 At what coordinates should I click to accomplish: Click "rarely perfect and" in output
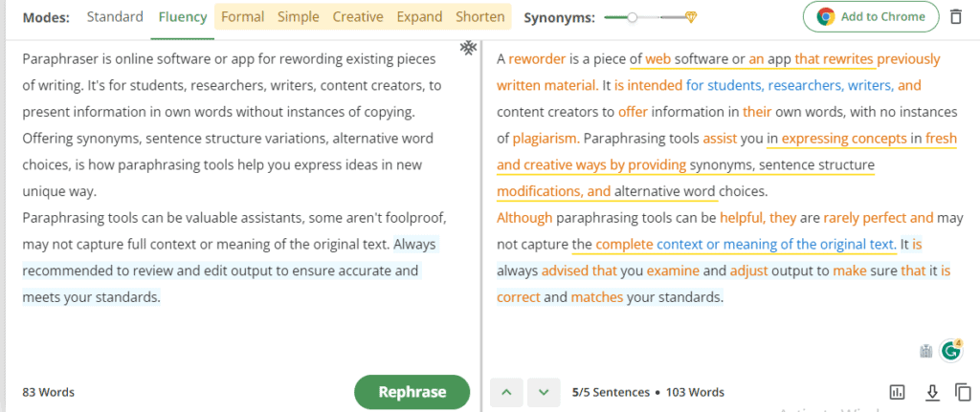pos(879,218)
